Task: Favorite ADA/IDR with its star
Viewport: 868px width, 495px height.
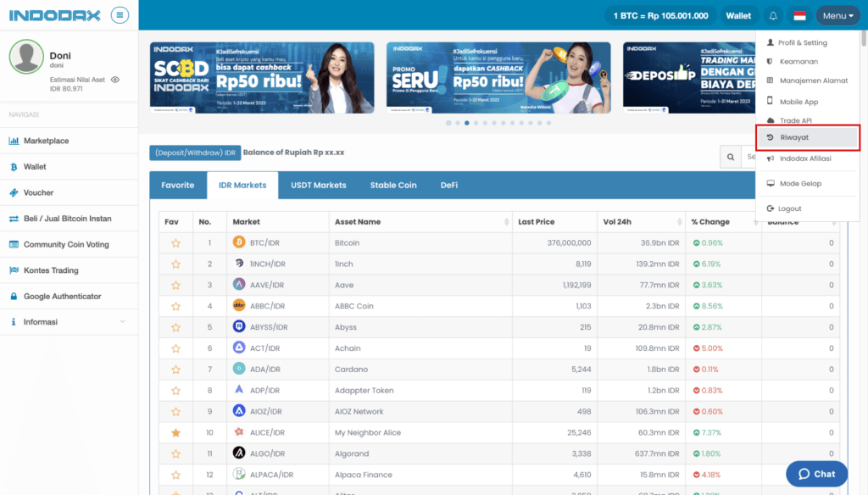Action: pyautogui.click(x=175, y=370)
